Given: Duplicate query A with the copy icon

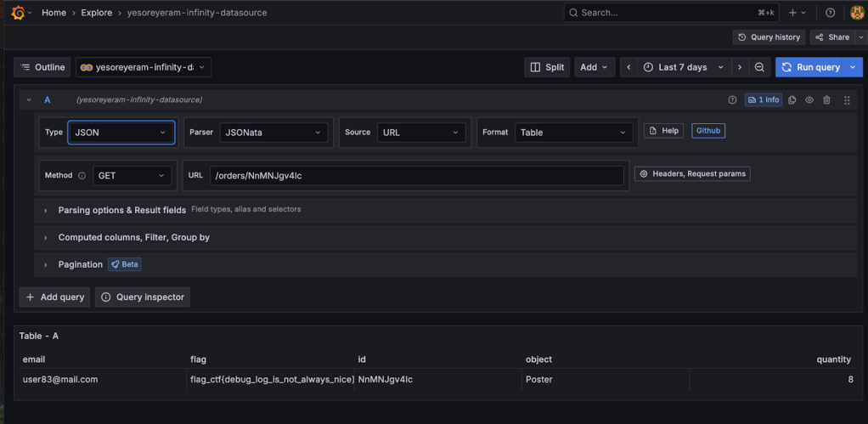Looking at the screenshot, I should (x=792, y=100).
